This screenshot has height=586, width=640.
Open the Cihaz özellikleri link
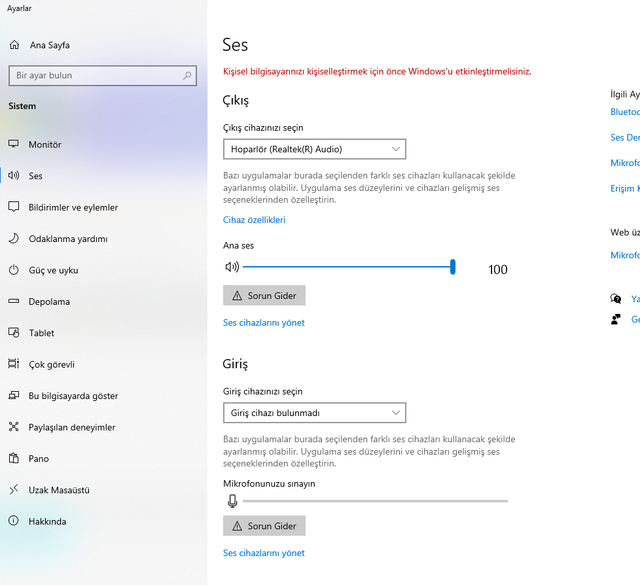pos(254,220)
